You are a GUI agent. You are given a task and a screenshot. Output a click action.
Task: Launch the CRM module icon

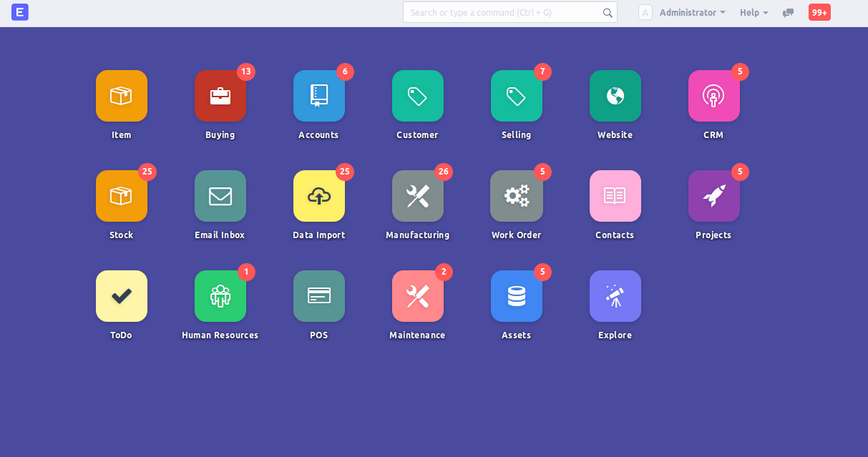714,96
